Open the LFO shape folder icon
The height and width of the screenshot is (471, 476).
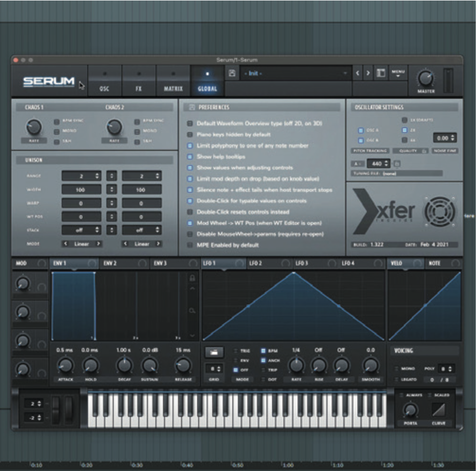tap(214, 352)
